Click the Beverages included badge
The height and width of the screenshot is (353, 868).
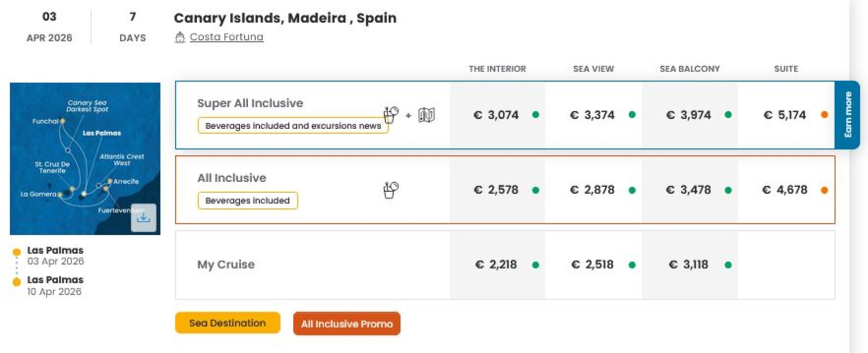pos(247,201)
